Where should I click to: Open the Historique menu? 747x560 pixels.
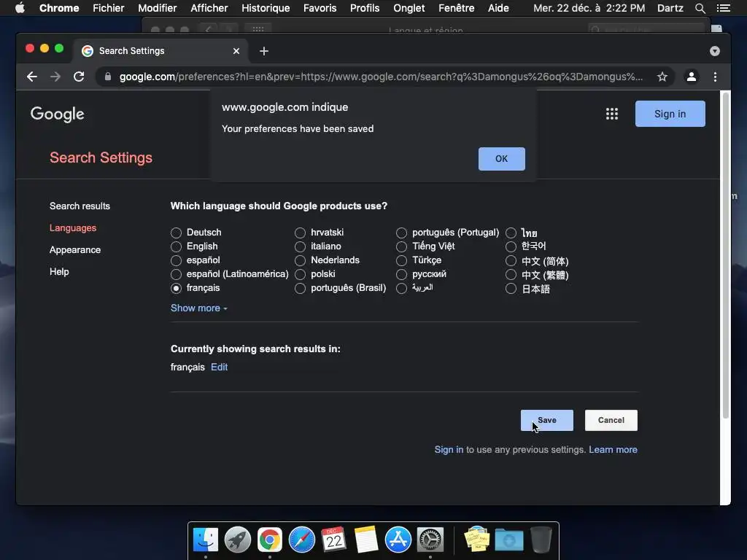[266, 8]
